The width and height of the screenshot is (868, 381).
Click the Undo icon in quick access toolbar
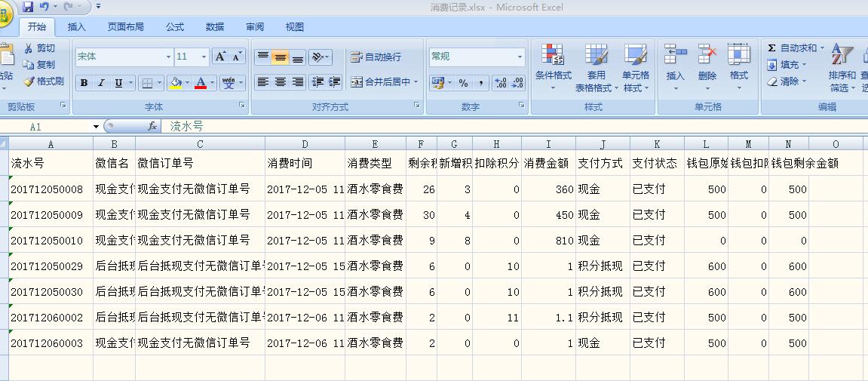pos(44,8)
